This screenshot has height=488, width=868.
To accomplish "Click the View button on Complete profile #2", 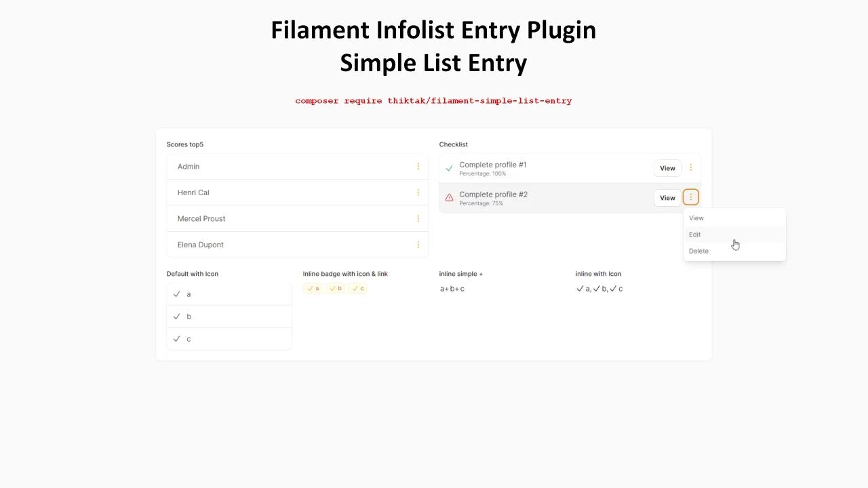I will point(667,197).
